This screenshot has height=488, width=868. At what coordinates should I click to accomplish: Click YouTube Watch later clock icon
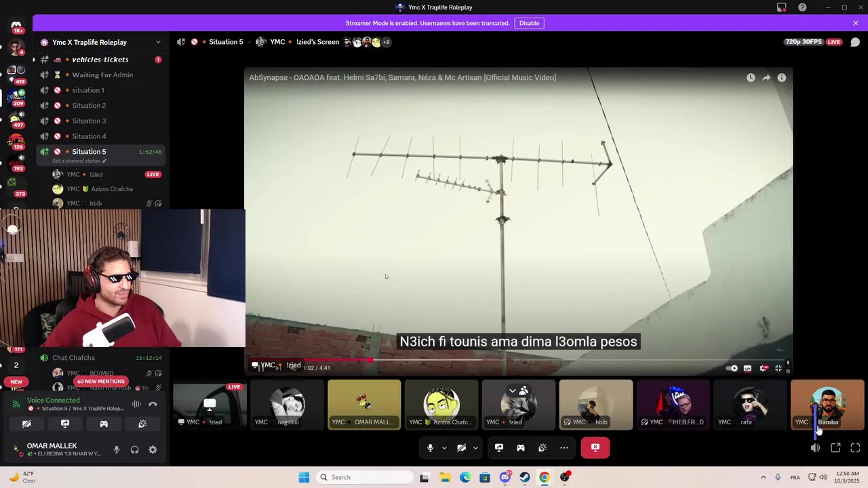(x=751, y=78)
